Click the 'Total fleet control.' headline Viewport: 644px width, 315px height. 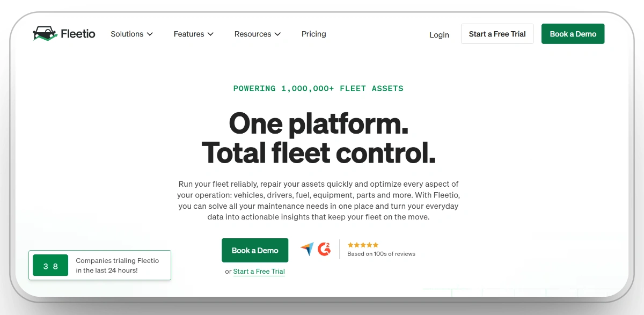pos(318,152)
